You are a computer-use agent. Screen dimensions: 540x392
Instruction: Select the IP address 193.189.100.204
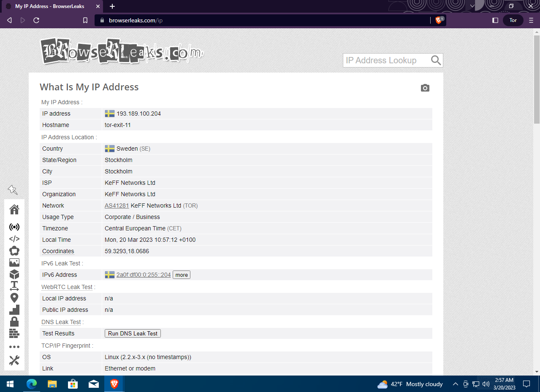point(138,114)
